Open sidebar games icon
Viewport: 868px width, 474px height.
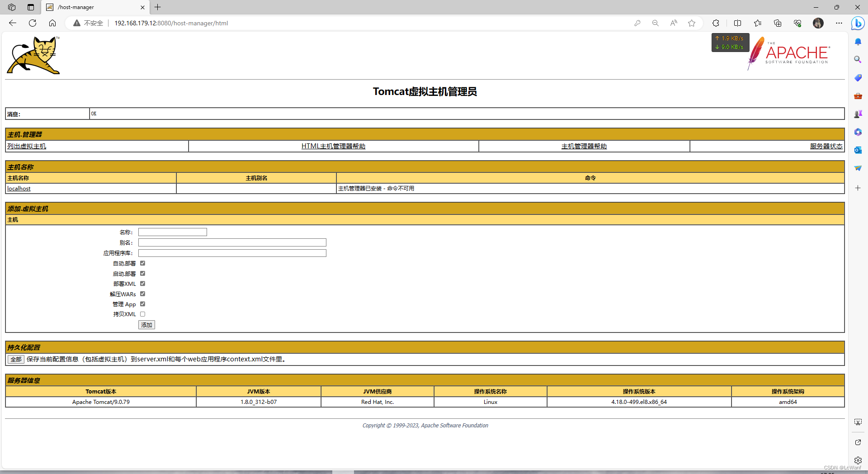858,114
